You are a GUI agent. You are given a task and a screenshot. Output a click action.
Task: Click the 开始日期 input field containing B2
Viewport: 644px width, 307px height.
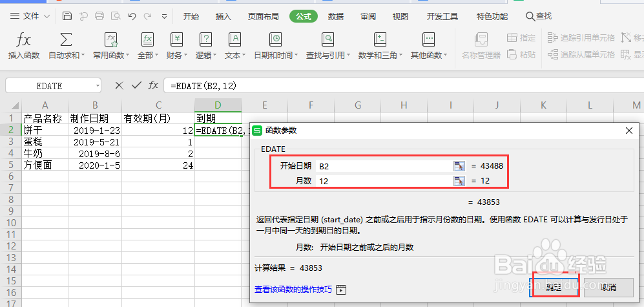pyautogui.click(x=384, y=166)
